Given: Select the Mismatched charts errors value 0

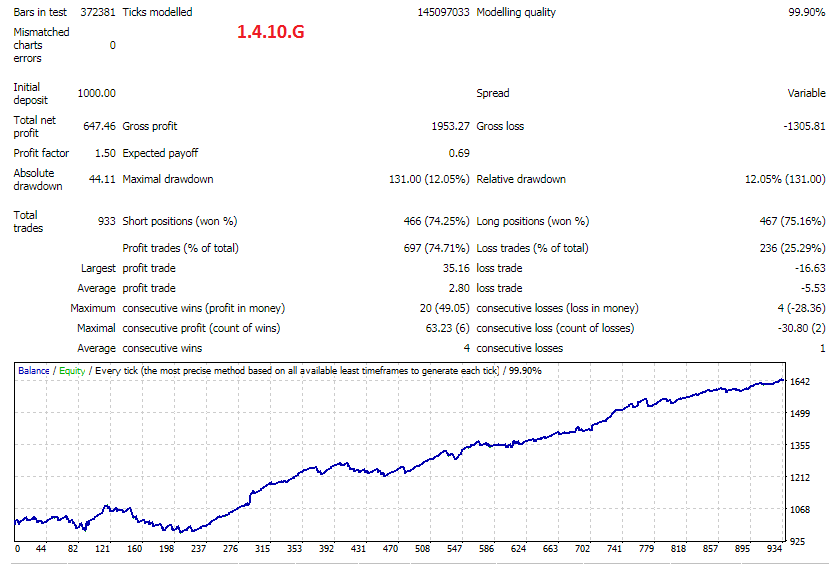Looking at the screenshot, I should [x=112, y=46].
